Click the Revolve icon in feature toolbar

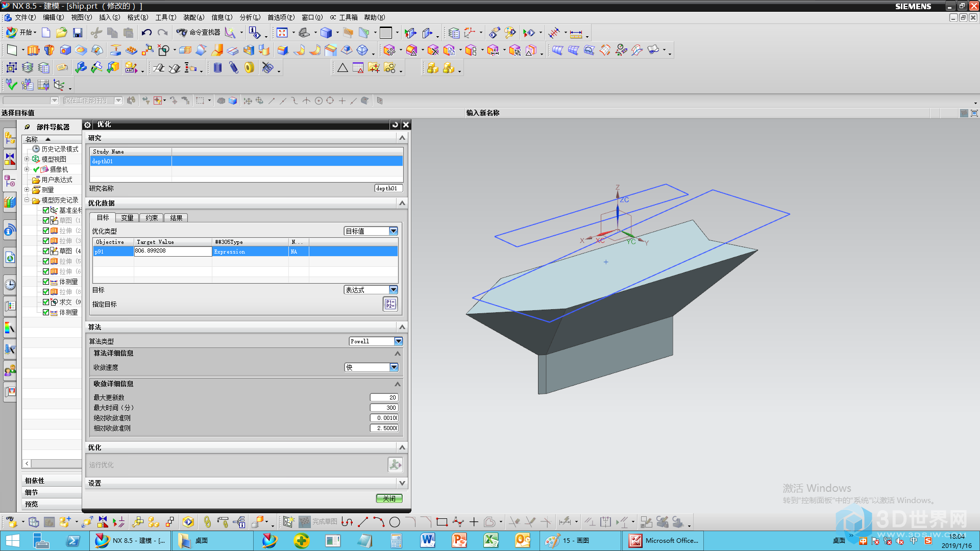click(x=49, y=50)
